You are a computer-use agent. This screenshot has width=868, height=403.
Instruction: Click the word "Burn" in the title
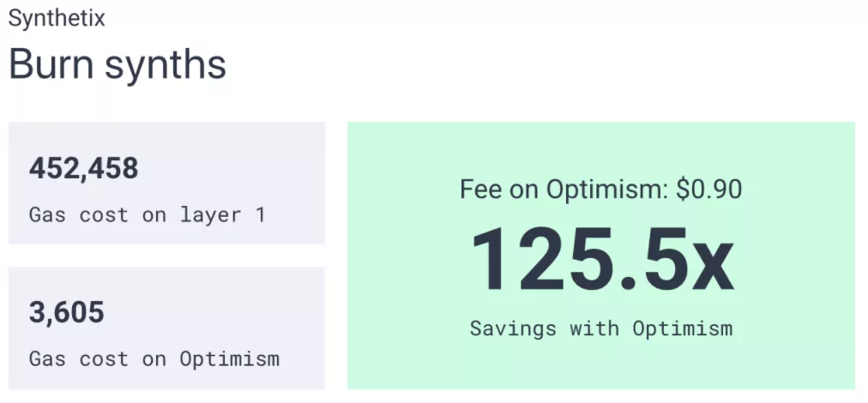(51, 64)
